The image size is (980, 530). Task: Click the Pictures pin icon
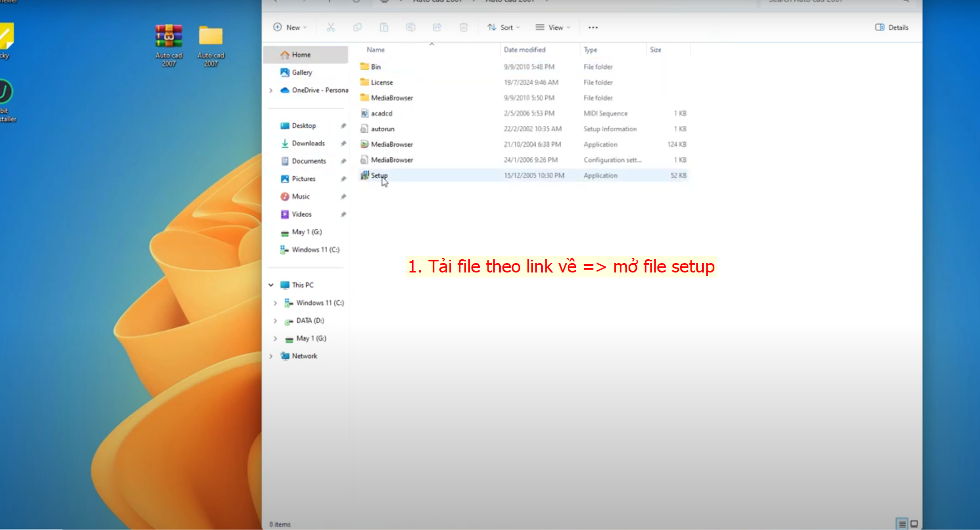pos(343,179)
